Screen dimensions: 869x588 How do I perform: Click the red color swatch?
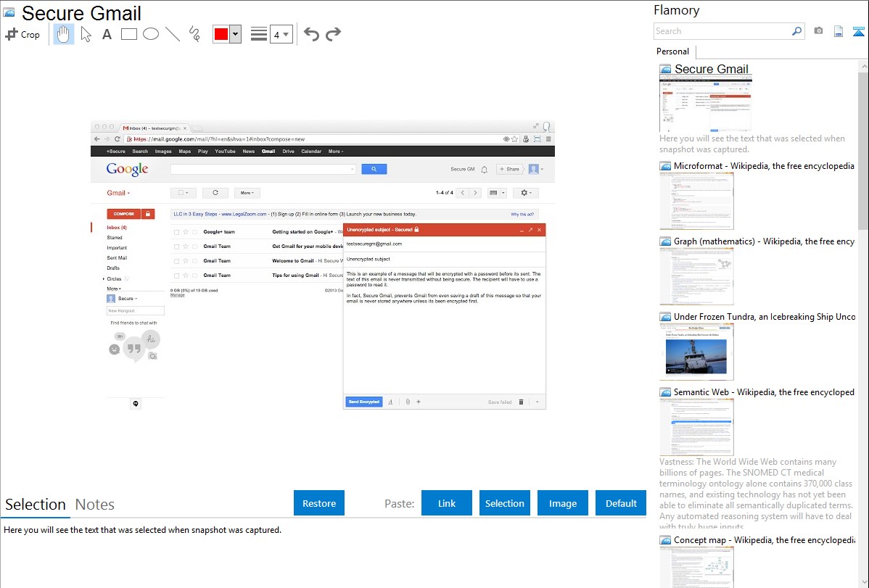tap(221, 34)
